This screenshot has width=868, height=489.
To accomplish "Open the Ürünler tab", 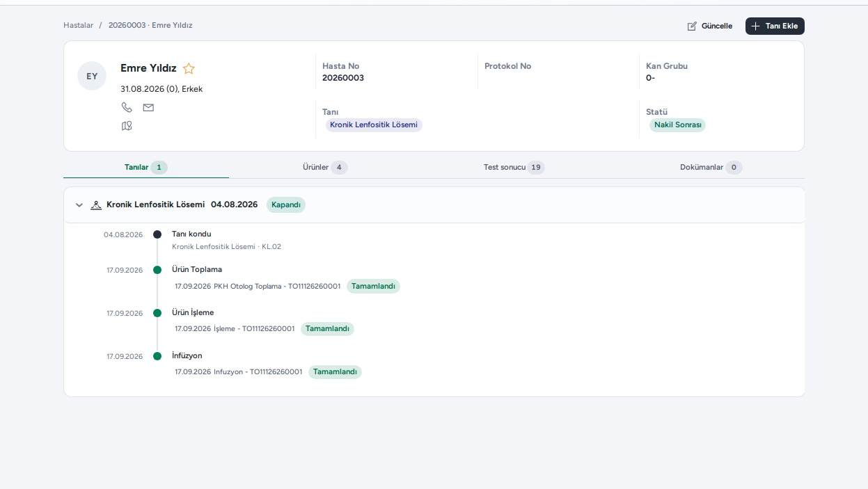I will (x=325, y=168).
